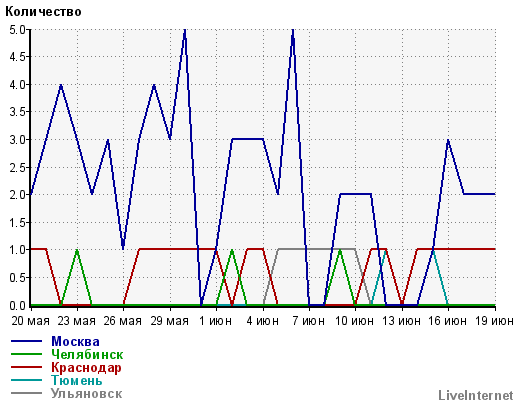Click the 5.0 y-axis value label

17,30
